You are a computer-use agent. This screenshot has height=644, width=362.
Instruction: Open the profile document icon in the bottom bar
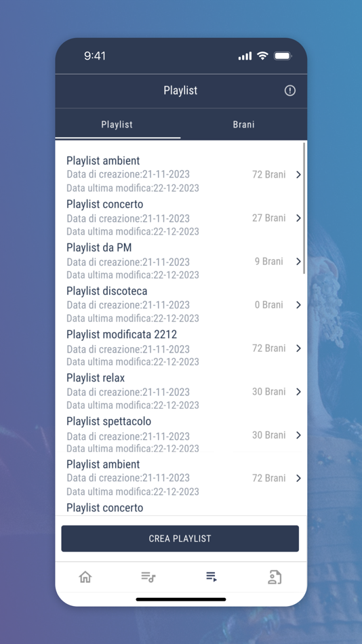coord(275,577)
